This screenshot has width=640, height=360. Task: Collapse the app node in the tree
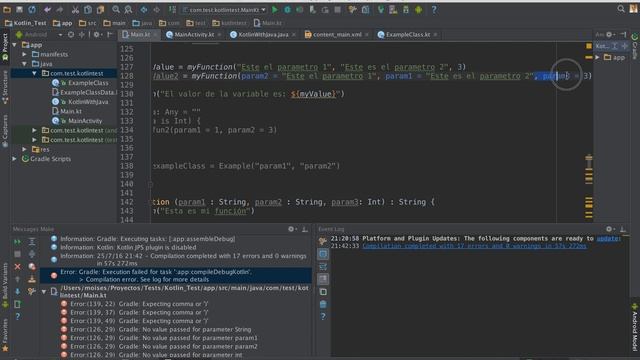tap(15, 45)
